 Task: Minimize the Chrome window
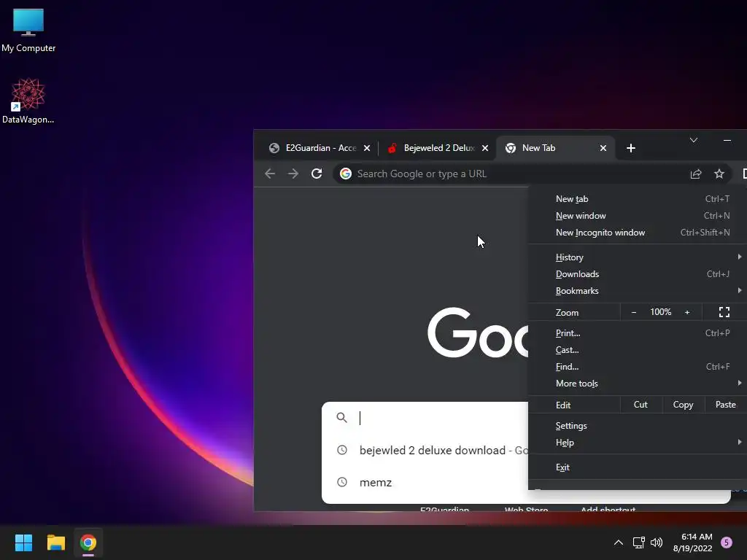[x=727, y=140]
